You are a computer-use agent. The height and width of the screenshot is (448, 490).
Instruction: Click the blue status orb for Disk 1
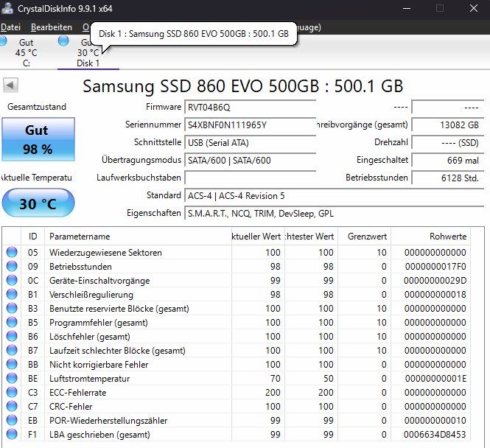63,41
